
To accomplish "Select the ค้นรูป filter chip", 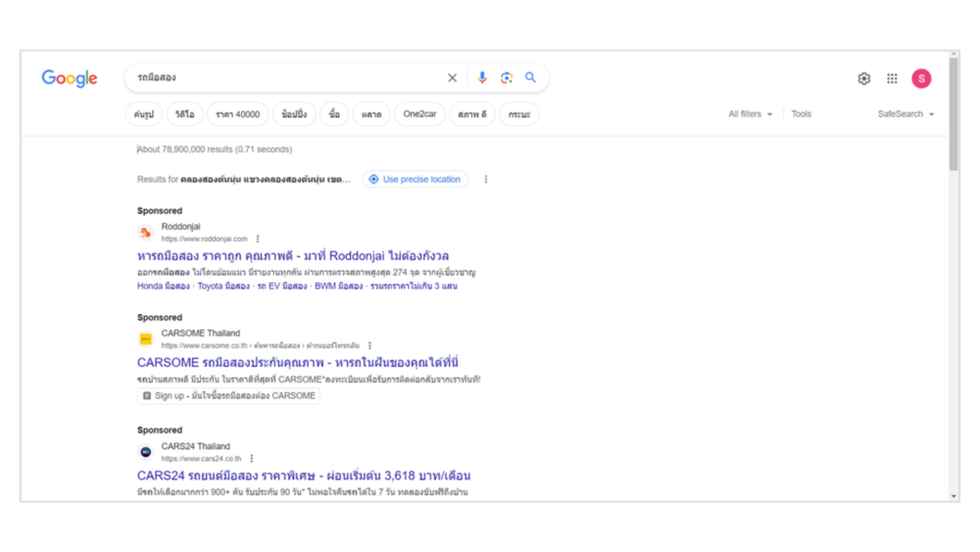I will click(144, 115).
